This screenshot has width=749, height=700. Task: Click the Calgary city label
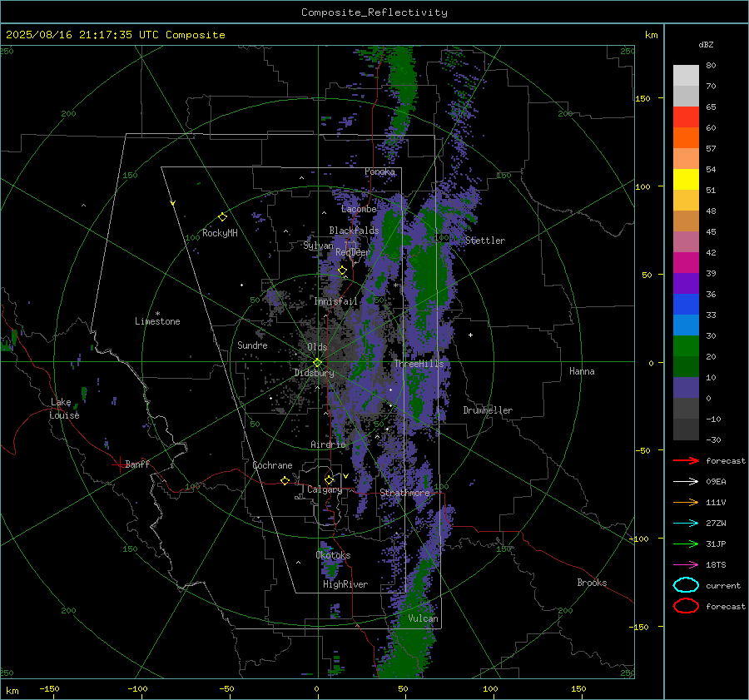tap(325, 489)
